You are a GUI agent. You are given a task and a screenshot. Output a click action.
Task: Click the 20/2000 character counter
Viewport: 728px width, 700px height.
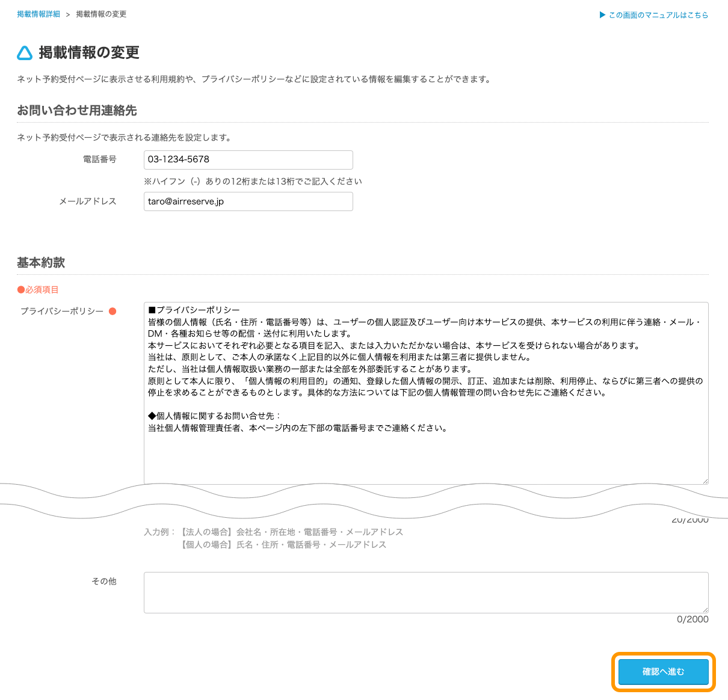click(691, 520)
